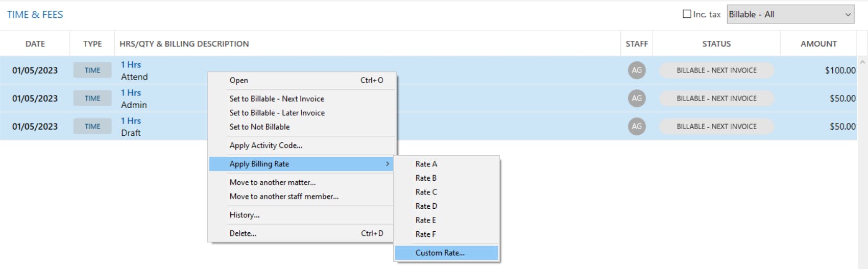Expand the Apply Billing Rate submenu arrow
This screenshot has height=269, width=868.
[388, 164]
